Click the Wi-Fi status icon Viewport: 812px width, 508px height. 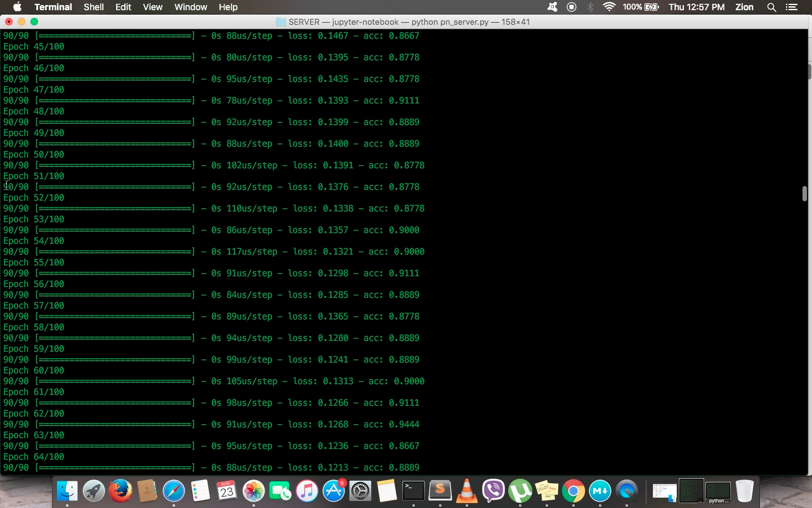point(609,7)
